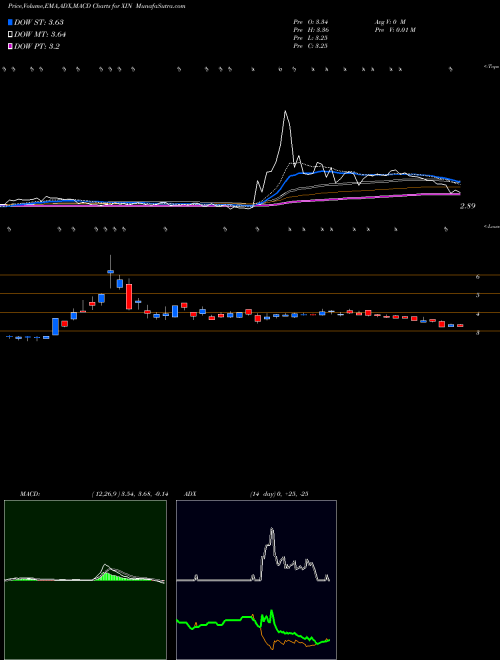Viewport: 500px width, 660px height.
Task: Select the 'DOW ST: 3.63' legend label
Action: pos(39,22)
